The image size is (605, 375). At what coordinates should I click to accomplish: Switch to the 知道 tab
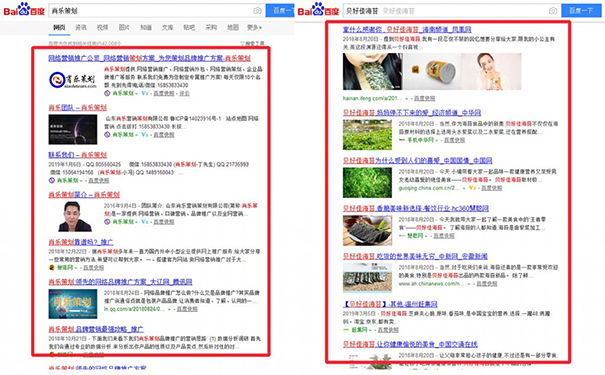point(146,27)
